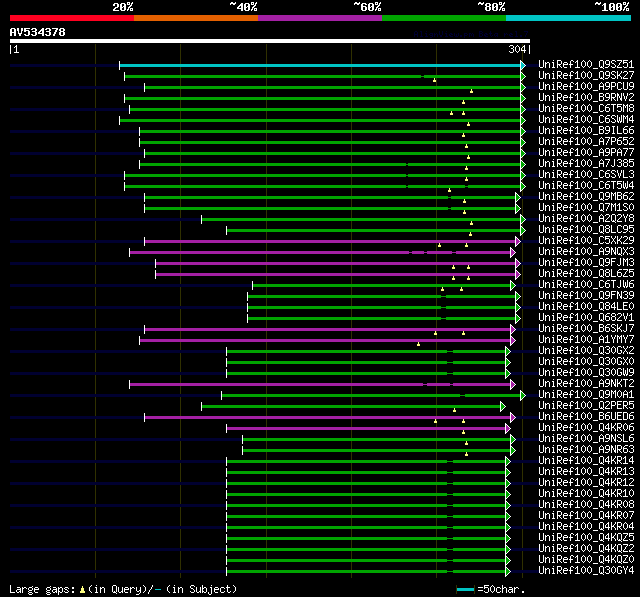The height and width of the screenshot is (597, 640).
Task: Click the UniRef100_Q8LC95 label
Action: pyautogui.click(x=586, y=230)
